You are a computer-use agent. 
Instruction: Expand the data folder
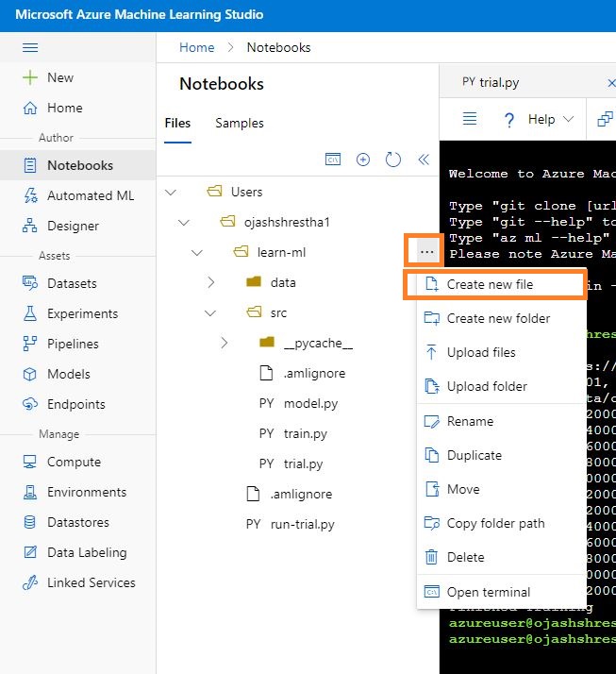pyautogui.click(x=210, y=282)
